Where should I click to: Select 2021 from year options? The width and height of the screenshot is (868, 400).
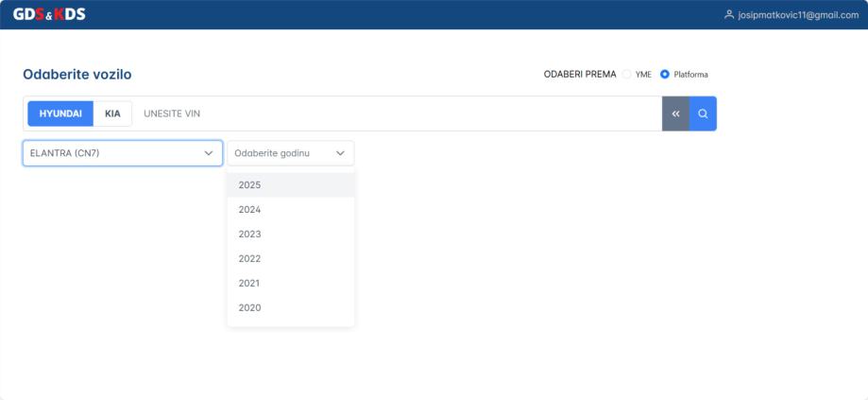[250, 284]
